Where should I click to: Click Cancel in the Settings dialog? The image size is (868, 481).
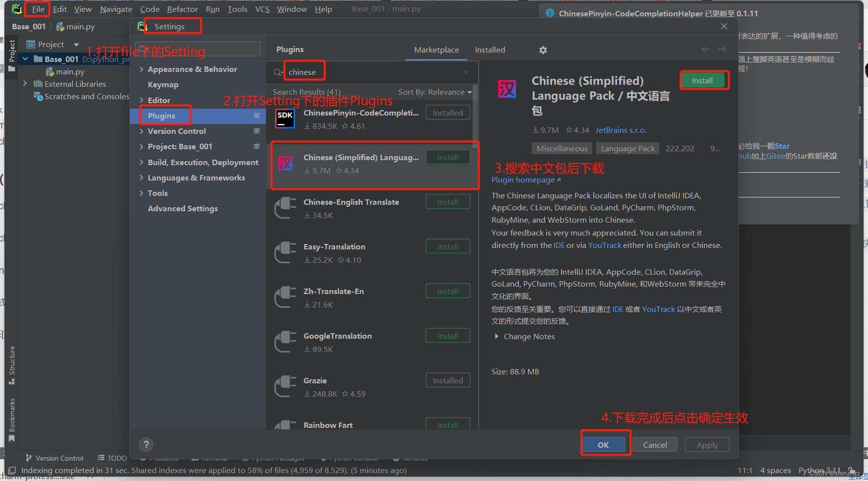(655, 445)
